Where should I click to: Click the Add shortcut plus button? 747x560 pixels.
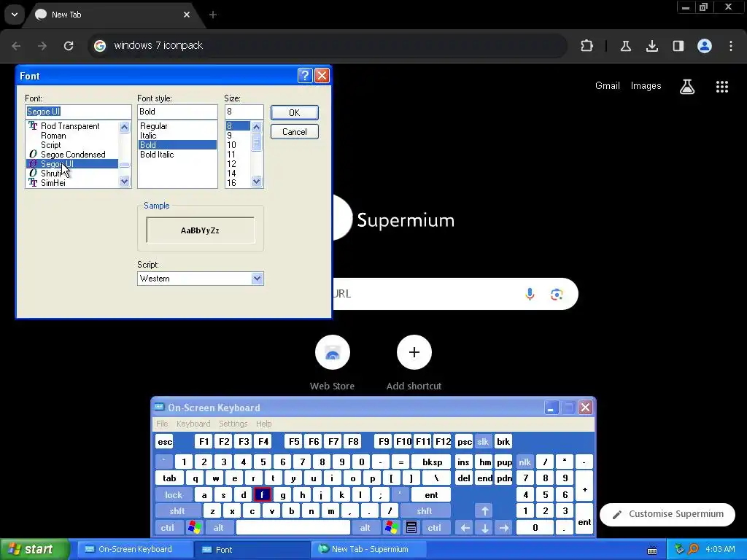click(414, 352)
